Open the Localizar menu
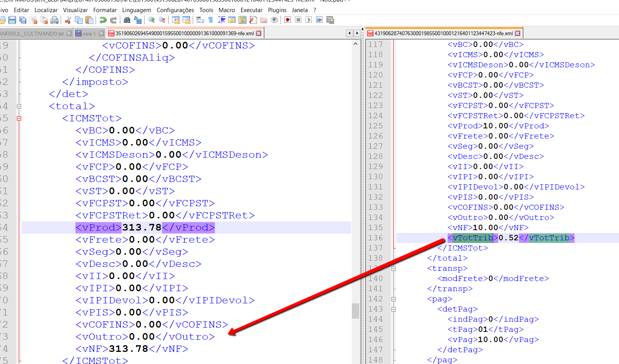 point(46,10)
